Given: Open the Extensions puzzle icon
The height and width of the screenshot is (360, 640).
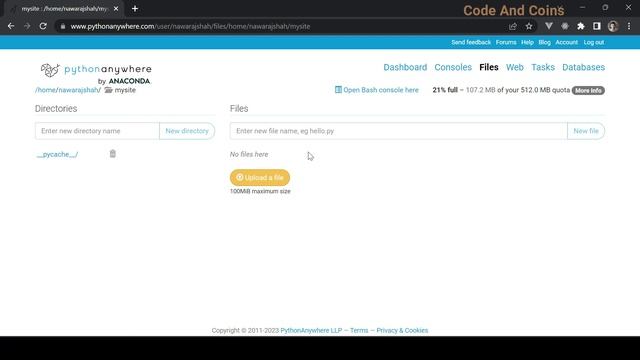Looking at the screenshot, I should (580, 26).
